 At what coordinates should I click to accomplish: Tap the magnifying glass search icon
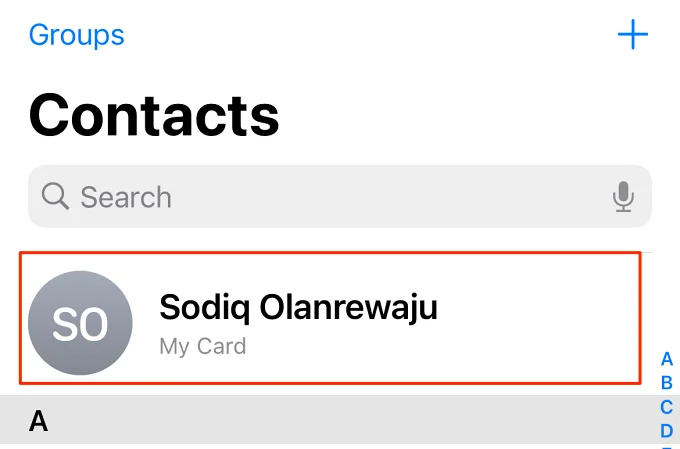(x=55, y=196)
